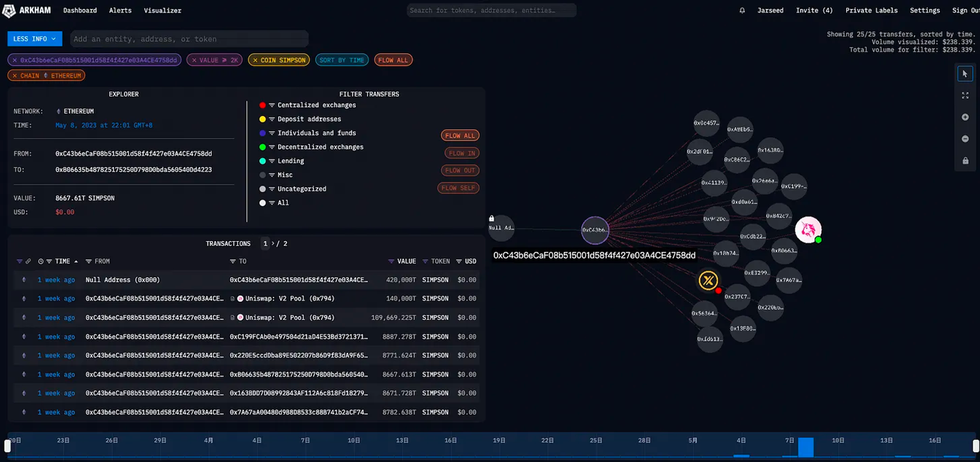Toggle Centralized exchanges transfer filter
This screenshot has height=462, width=980.
click(308, 105)
